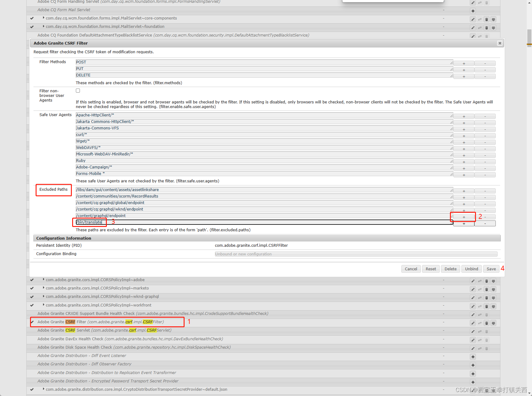The width and height of the screenshot is (532, 396).
Task: Save the CSRF Filter configuration
Action: [x=491, y=269]
